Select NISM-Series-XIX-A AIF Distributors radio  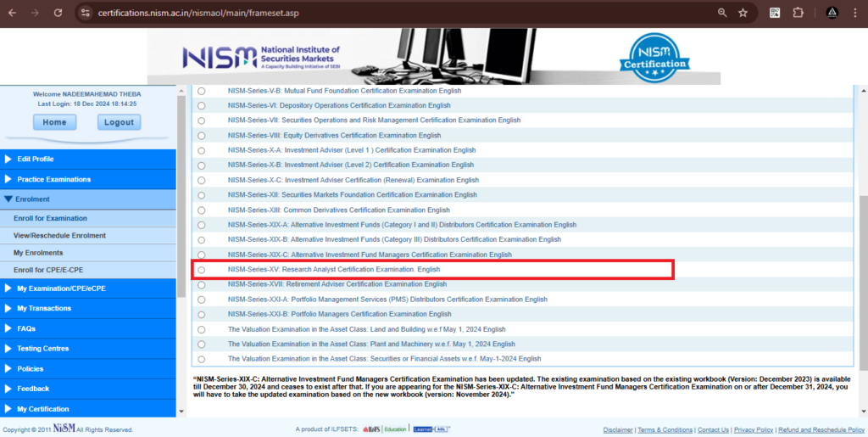pyautogui.click(x=202, y=226)
